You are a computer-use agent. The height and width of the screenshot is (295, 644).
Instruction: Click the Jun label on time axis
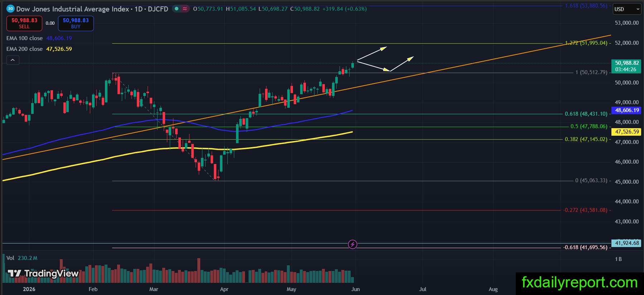[x=356, y=289]
